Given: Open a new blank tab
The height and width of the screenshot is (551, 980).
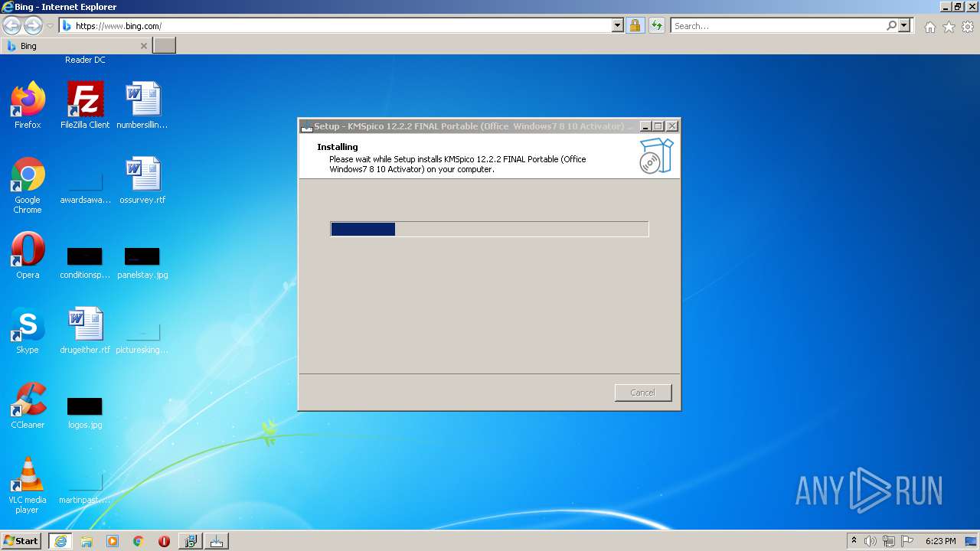Looking at the screenshot, I should point(165,46).
